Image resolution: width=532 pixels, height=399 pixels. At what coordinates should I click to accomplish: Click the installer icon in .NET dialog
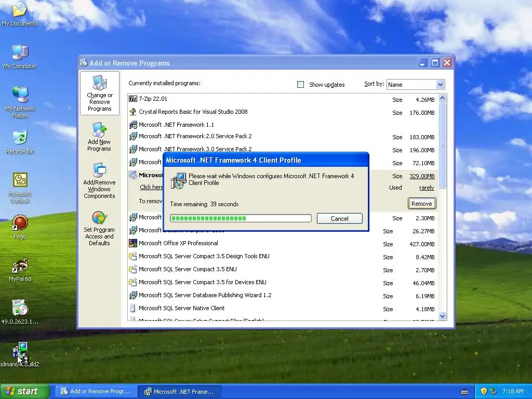178,180
